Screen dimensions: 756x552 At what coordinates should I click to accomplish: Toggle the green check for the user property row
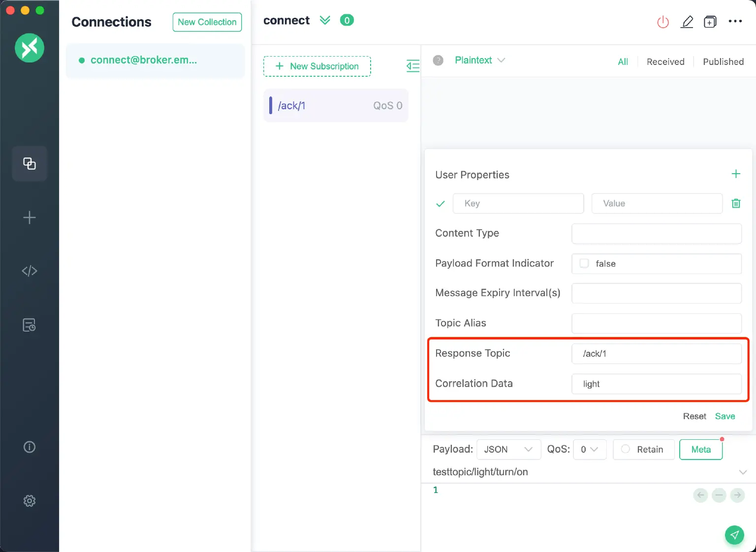point(440,203)
